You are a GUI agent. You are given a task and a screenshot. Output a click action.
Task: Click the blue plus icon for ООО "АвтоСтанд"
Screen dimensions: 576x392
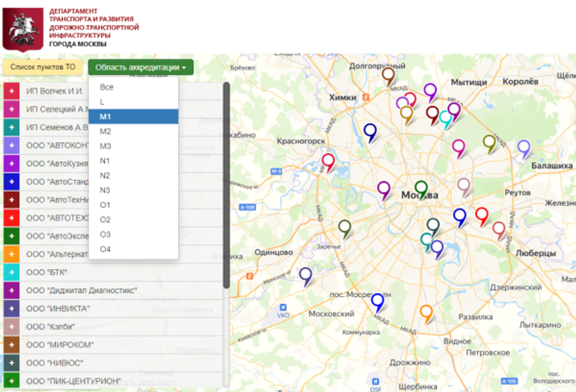[x=11, y=182]
